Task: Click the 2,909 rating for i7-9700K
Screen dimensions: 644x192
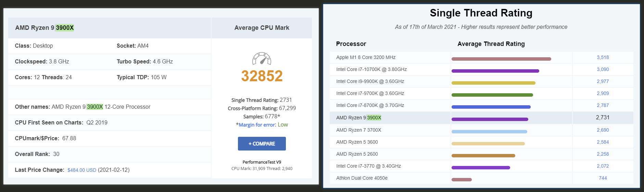Action: point(603,93)
